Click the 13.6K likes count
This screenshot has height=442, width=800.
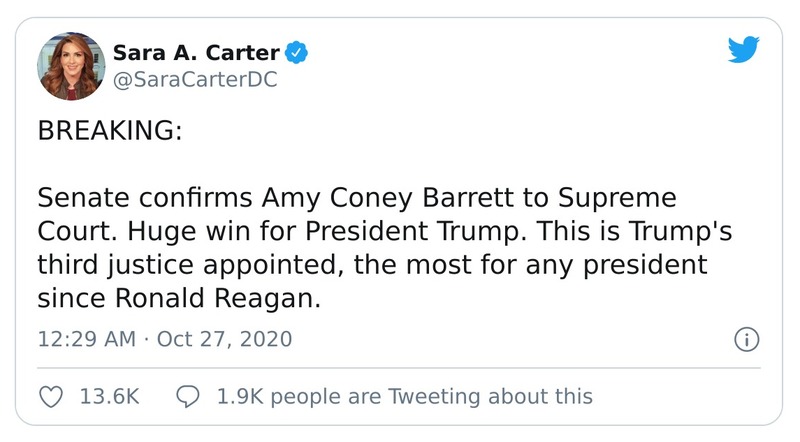click(109, 396)
